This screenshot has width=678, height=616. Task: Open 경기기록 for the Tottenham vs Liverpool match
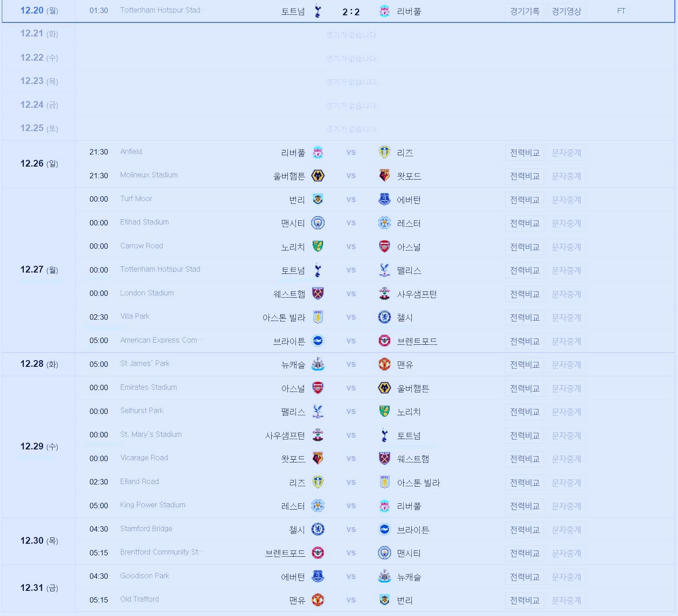tap(524, 11)
